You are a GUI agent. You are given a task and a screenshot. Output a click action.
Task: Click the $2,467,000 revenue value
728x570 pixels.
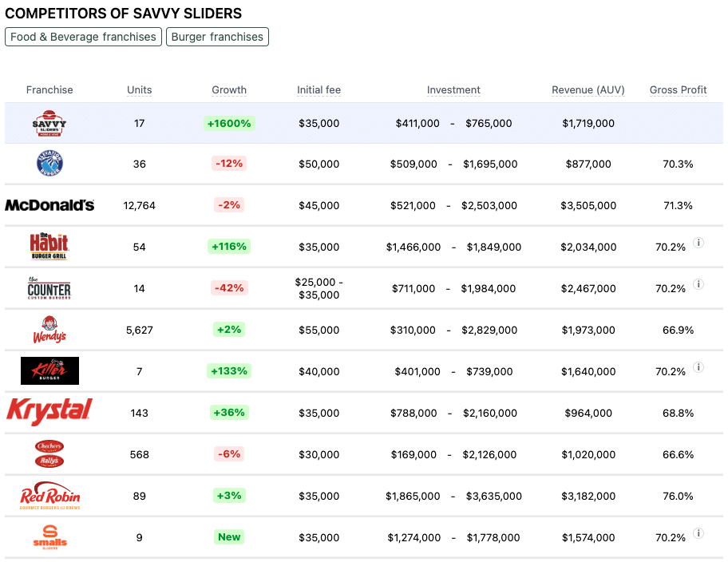click(x=588, y=288)
